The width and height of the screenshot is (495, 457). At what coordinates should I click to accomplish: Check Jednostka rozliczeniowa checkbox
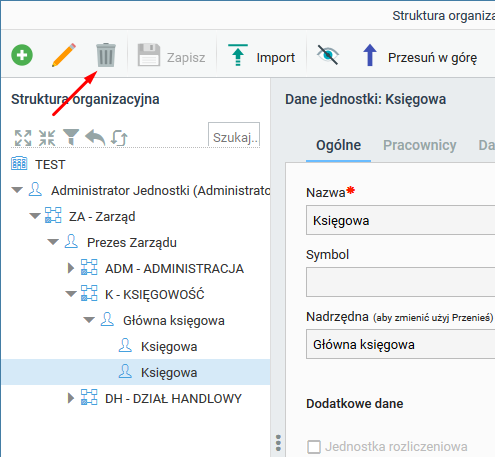point(314,447)
